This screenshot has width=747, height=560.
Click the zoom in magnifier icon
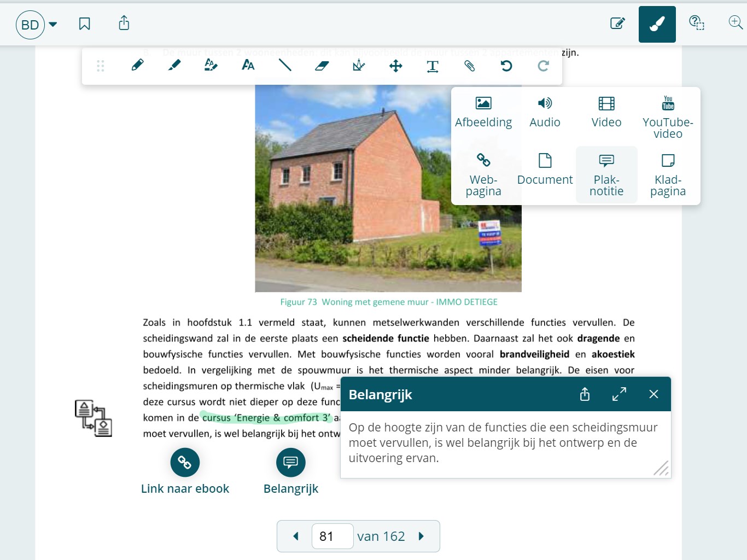(x=736, y=22)
